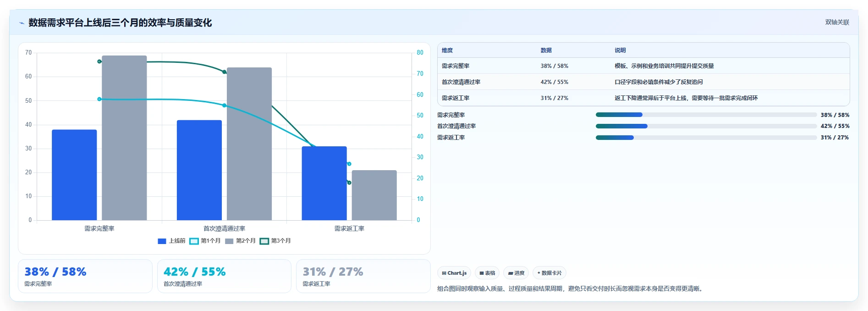This screenshot has width=868, height=311.
Task: Click the gray 第2个月 bar for 首次澄清通过率
Action: point(249,144)
